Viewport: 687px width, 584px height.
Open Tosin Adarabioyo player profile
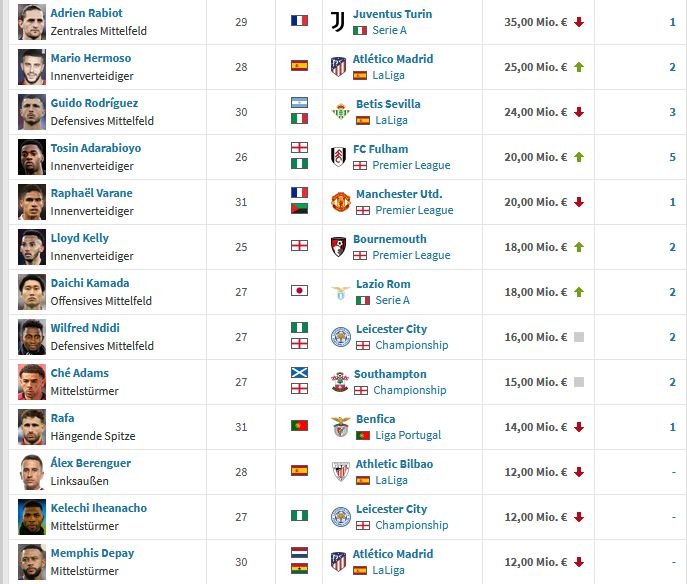[x=96, y=148]
